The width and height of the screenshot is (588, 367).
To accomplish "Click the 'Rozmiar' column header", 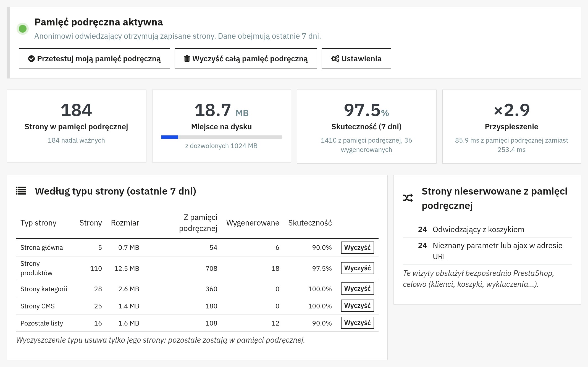I will click(125, 223).
